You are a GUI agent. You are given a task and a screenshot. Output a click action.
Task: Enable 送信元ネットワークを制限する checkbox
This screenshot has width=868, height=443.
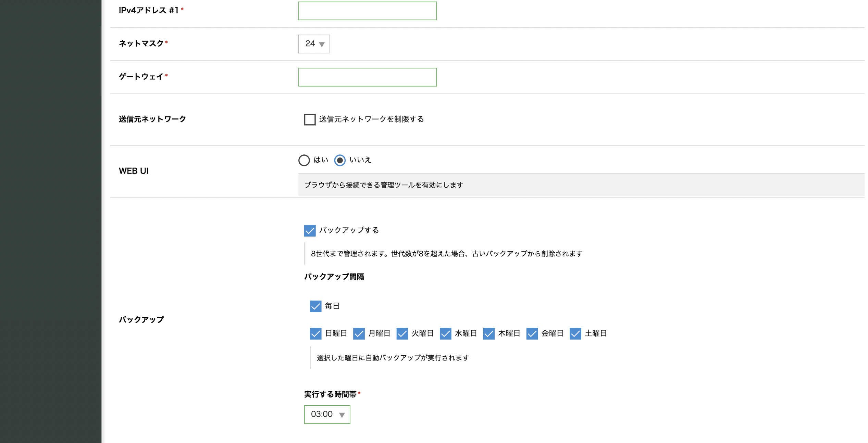[310, 119]
